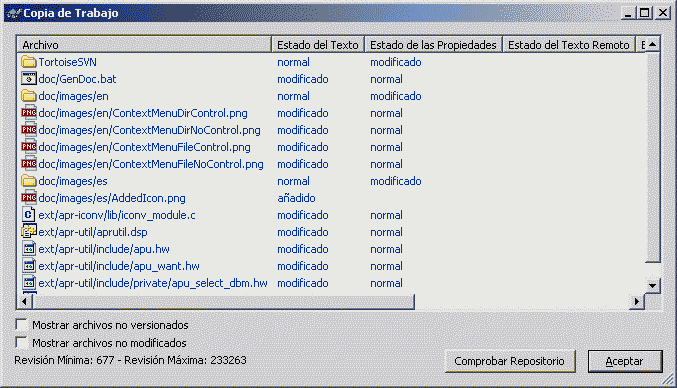The image size is (677, 388).
Task: Sort by Estado del Texto column header
Action: coord(318,44)
